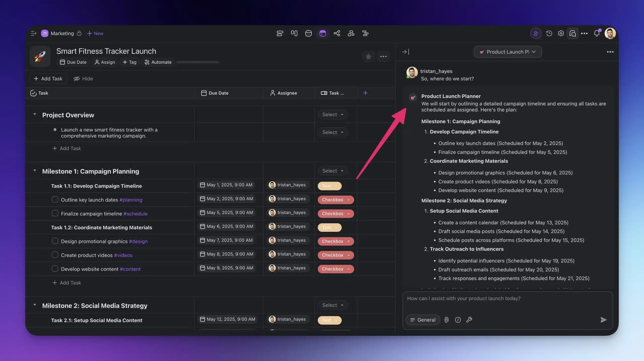The width and height of the screenshot is (644, 361).
Task: Open the AI chat assistant icon
Action: [573, 33]
